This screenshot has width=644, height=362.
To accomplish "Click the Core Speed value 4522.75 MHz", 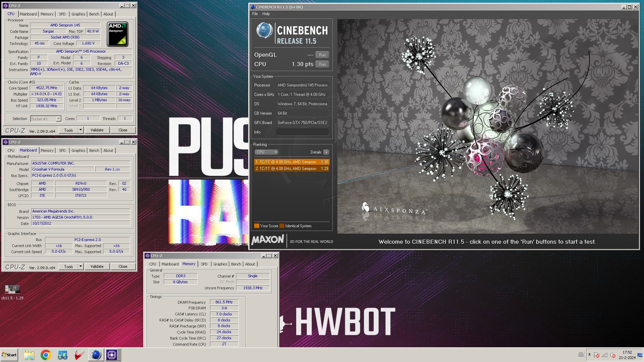I will point(47,88).
